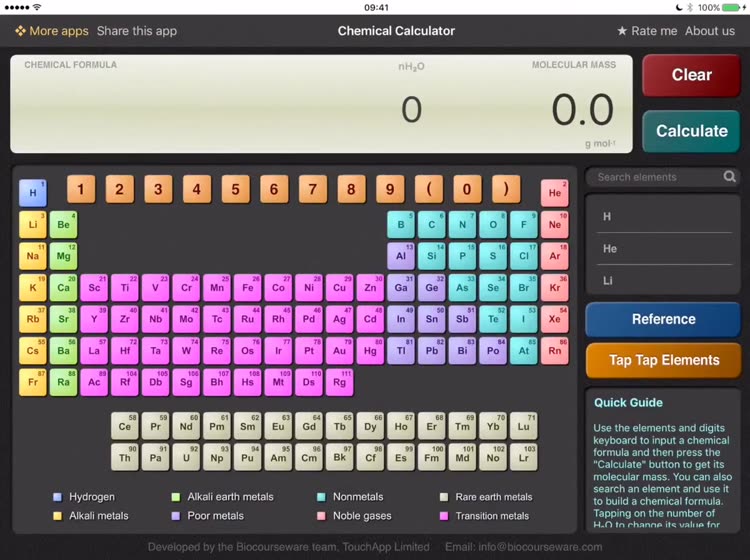Tap the Francium (Fr) tile
The height and width of the screenshot is (560, 750).
click(33, 382)
